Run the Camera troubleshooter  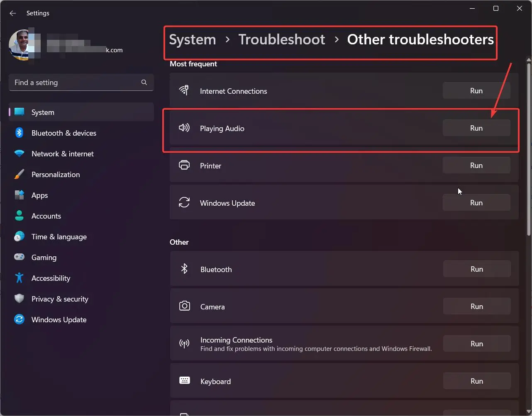click(x=477, y=307)
